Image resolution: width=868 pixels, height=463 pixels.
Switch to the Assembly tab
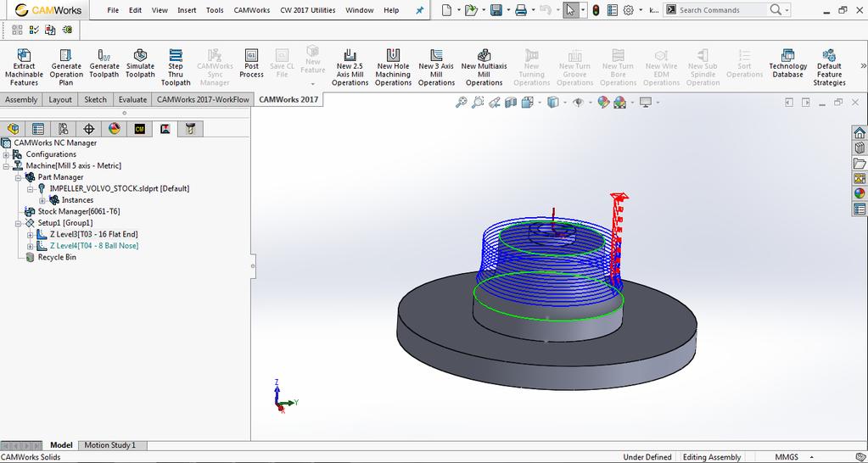[21, 99]
